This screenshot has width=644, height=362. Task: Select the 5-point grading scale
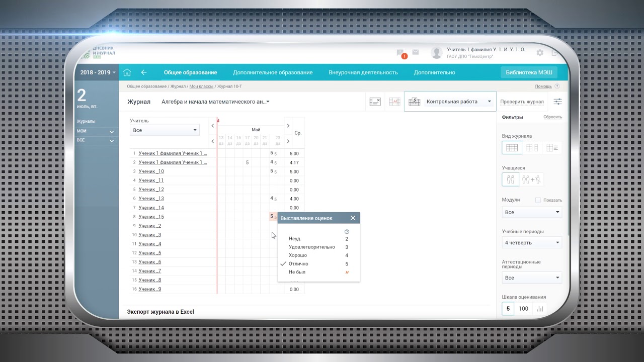tap(508, 309)
